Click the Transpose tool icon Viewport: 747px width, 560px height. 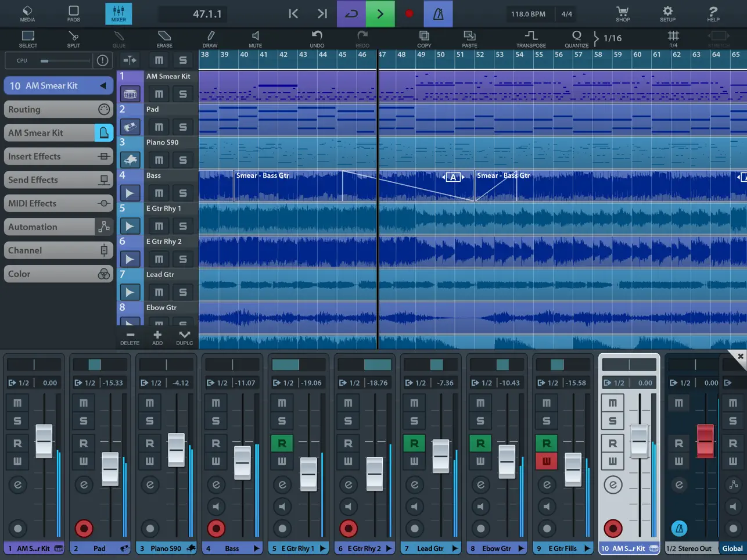[x=531, y=38]
